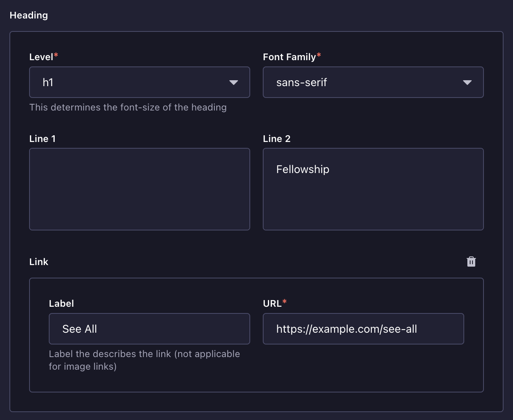Select the h1 value in Level field

48,83
